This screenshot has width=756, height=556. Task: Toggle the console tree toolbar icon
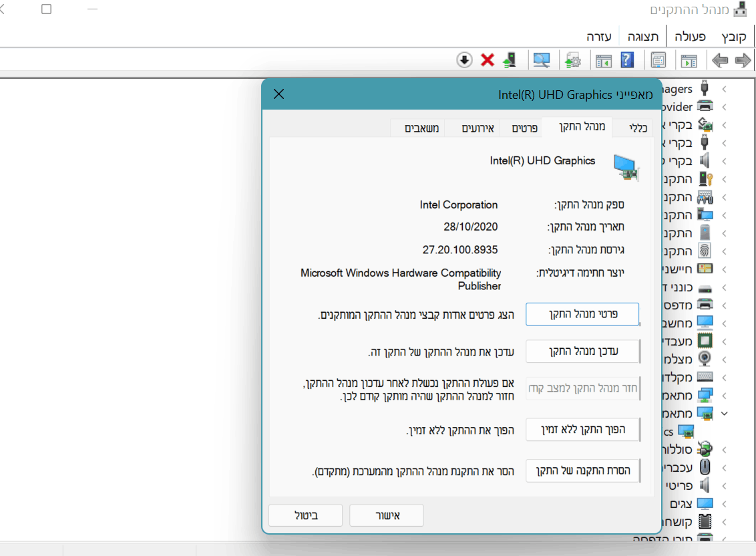coord(689,61)
